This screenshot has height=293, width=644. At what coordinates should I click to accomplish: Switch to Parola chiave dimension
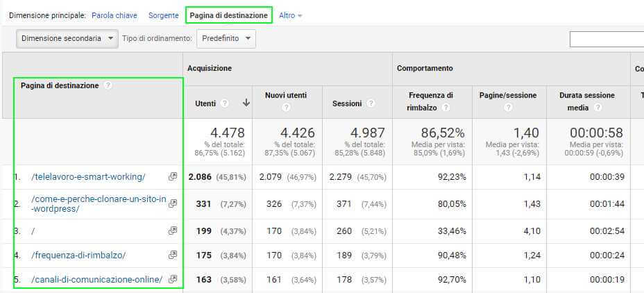(x=114, y=15)
